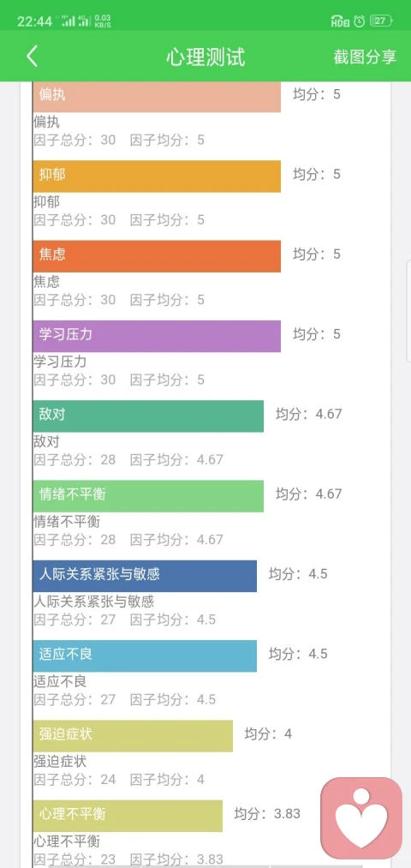This screenshot has width=411, height=868.
Task: Tap the floating pink heart icon
Action: pyautogui.click(x=361, y=818)
